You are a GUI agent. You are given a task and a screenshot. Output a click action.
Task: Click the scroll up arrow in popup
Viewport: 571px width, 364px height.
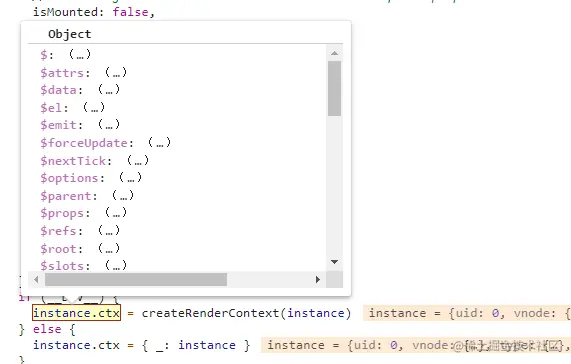coord(334,54)
